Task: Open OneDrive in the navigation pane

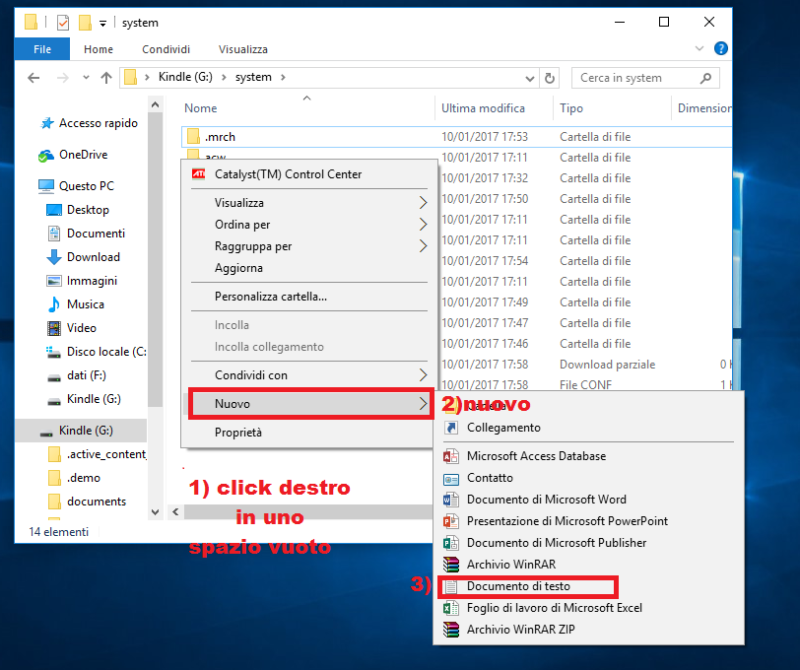Action: coord(82,155)
